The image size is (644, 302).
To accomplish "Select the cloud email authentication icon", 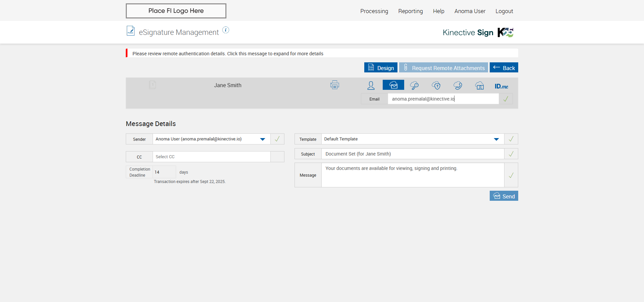I will click(393, 85).
